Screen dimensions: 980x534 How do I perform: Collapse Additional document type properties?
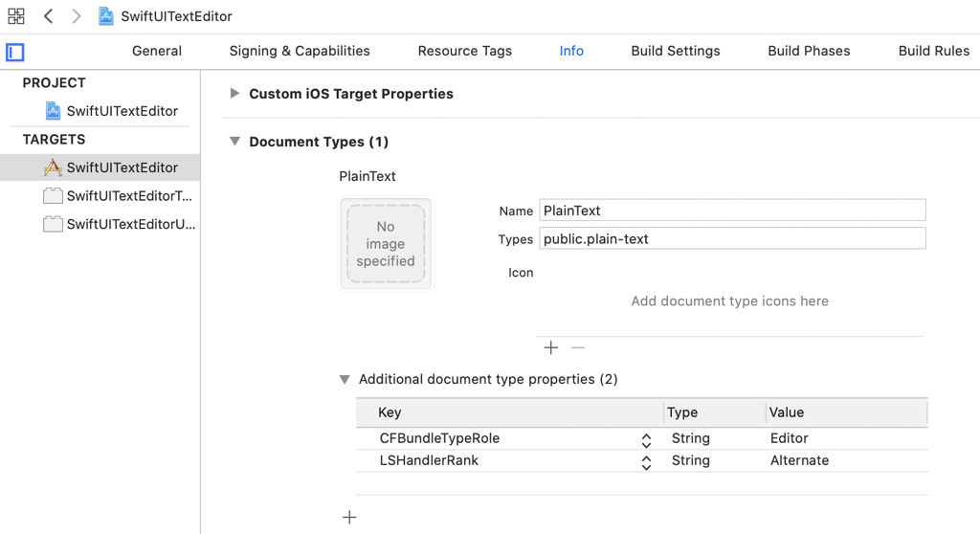tap(345, 380)
